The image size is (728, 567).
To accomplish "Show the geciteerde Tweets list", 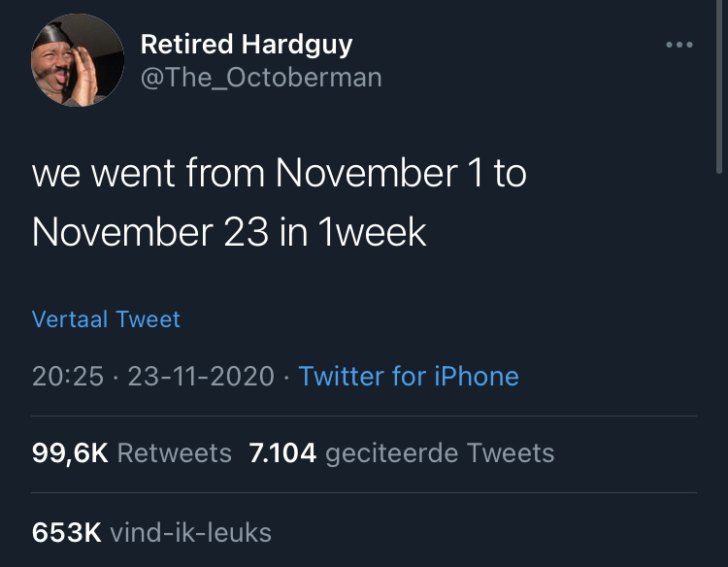I will tap(440, 452).
